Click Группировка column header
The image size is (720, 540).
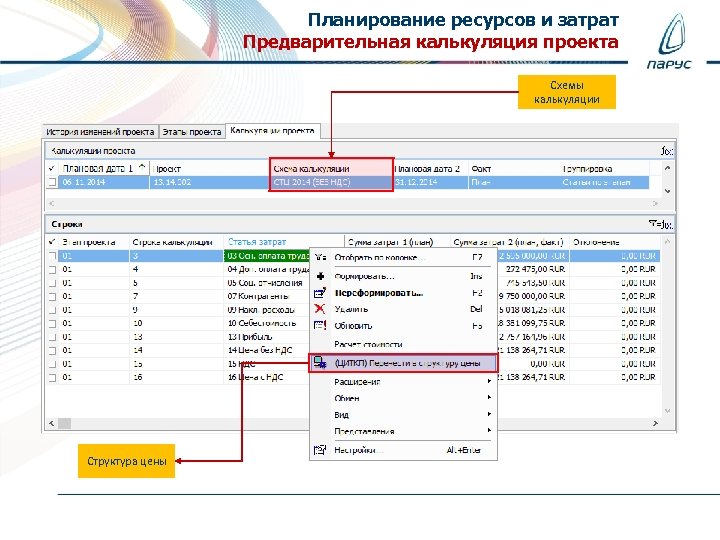[x=604, y=169]
